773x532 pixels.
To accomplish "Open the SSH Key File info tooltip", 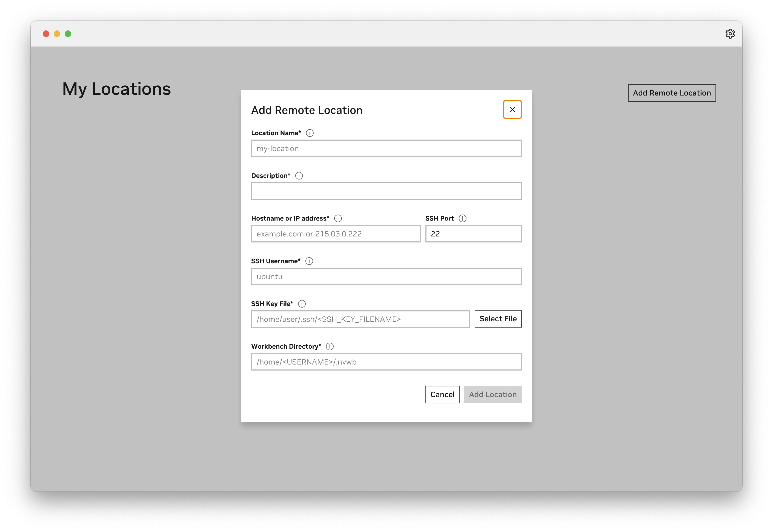I will pyautogui.click(x=302, y=304).
